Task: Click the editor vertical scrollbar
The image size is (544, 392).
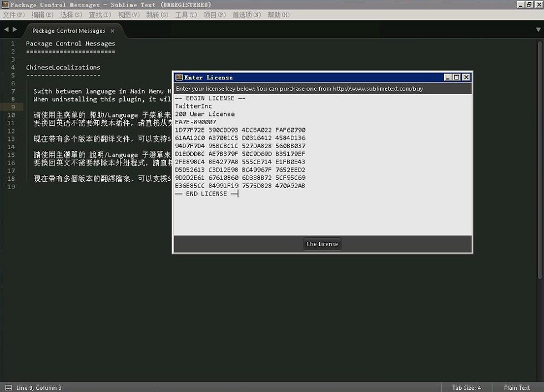Action: click(540, 160)
